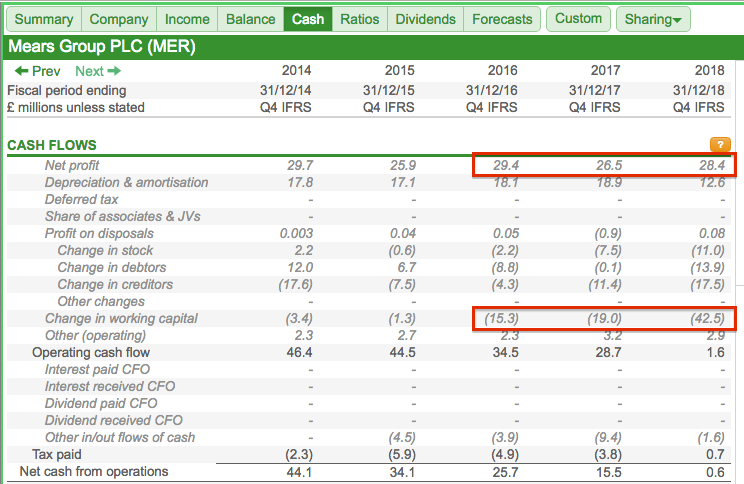Click Share of associates & JVs label

[123, 217]
